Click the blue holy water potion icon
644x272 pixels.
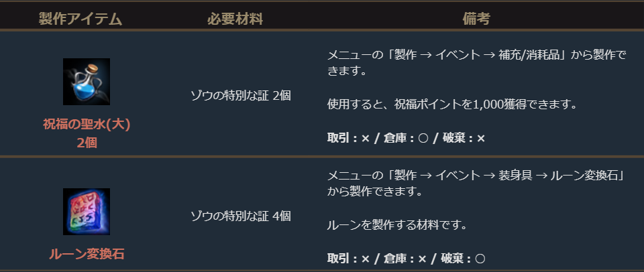click(87, 81)
